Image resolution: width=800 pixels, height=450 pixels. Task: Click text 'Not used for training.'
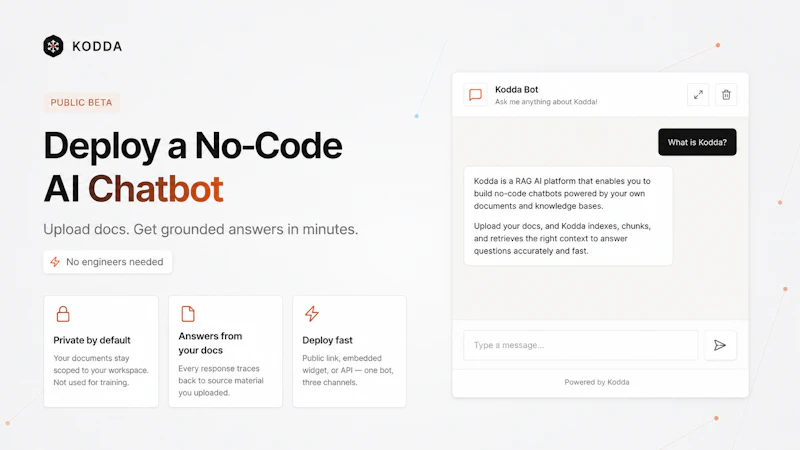(91, 383)
